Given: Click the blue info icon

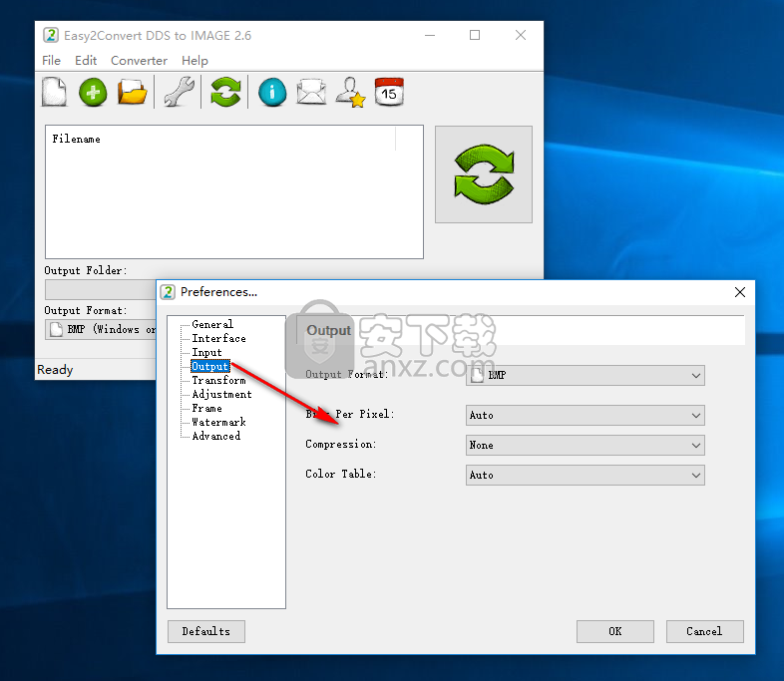Looking at the screenshot, I should click(x=272, y=93).
